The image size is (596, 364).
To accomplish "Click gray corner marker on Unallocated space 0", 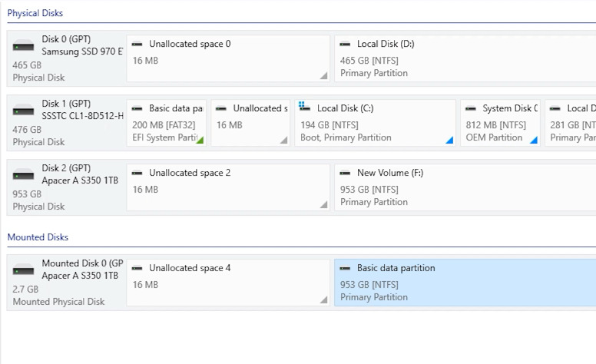I will pos(324,76).
